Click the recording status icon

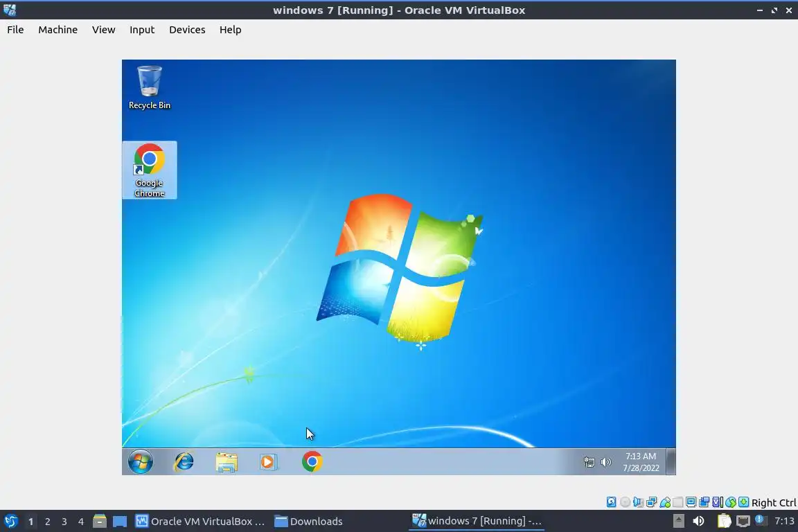pos(704,502)
